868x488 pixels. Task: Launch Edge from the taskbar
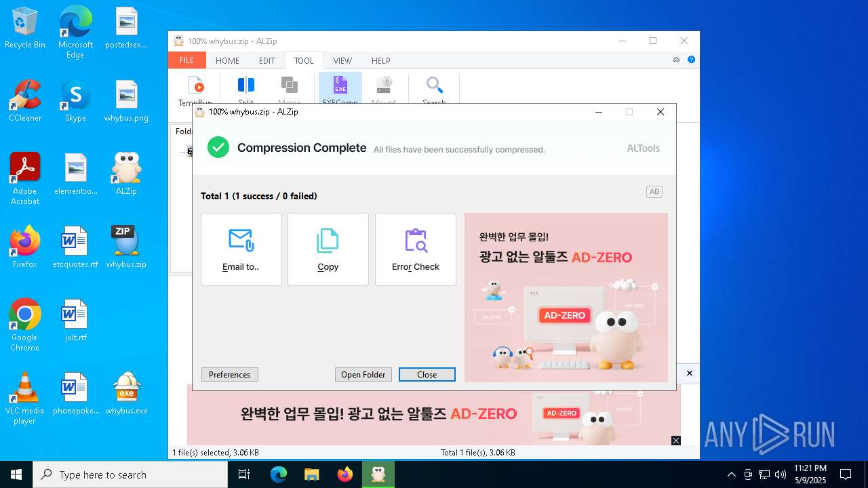279,474
